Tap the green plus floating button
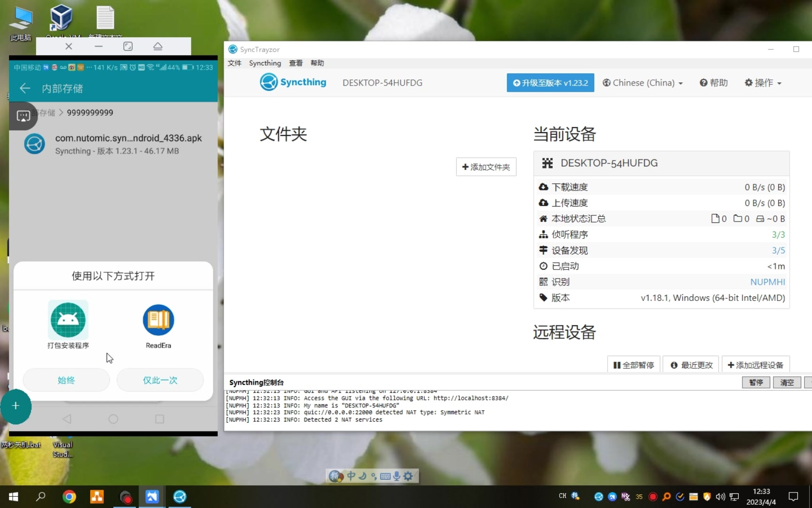 [16, 406]
